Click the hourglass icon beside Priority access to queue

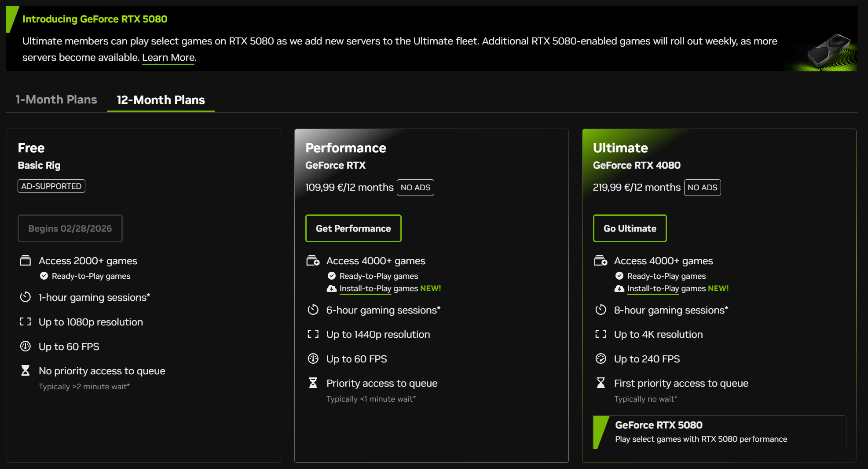tap(313, 383)
